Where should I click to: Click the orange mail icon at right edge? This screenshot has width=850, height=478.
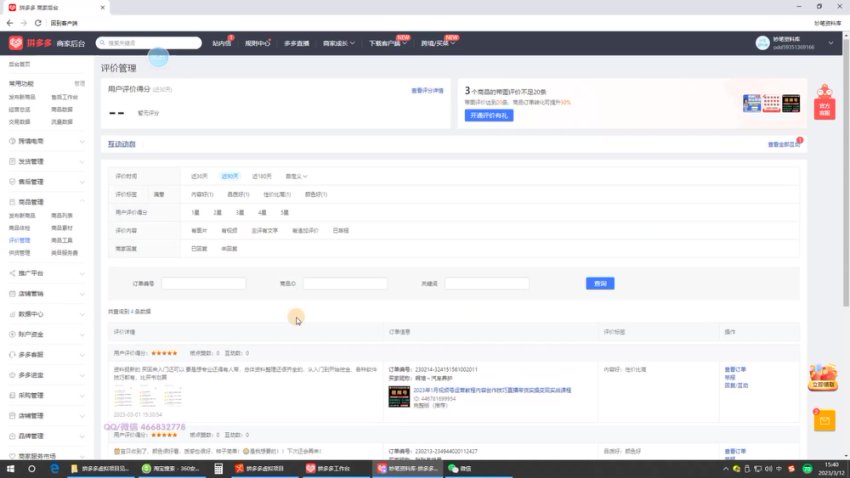pos(824,421)
